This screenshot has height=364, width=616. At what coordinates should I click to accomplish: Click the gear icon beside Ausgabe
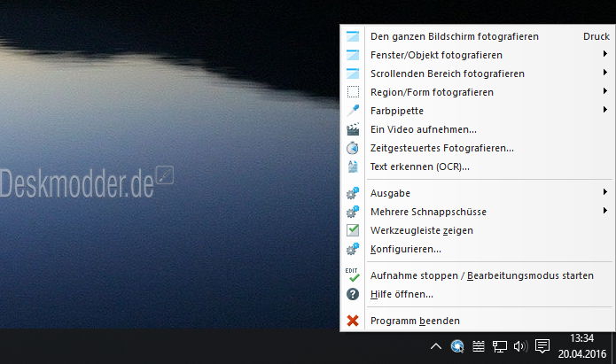point(353,193)
